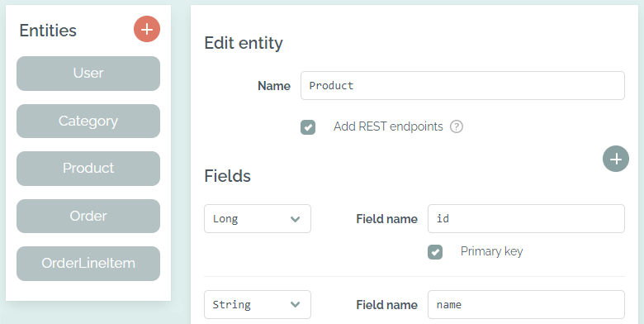The image size is (644, 324).
Task: Open the Long field type dropdown
Action: 258,219
